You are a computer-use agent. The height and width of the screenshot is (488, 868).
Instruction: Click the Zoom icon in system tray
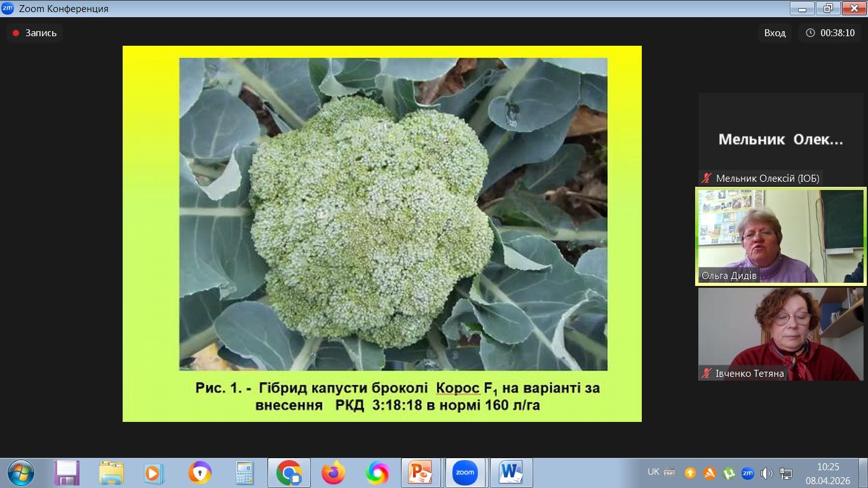coord(748,473)
